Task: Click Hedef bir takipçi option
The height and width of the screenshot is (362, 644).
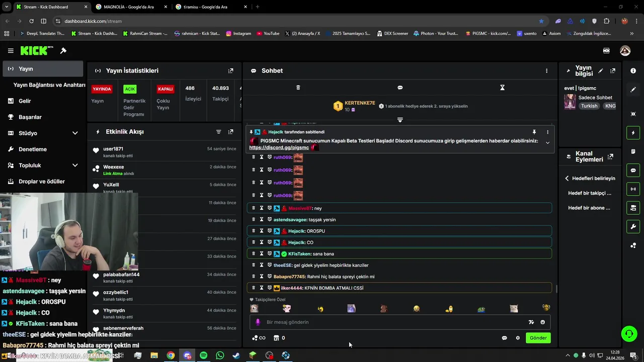Action: 590,193
